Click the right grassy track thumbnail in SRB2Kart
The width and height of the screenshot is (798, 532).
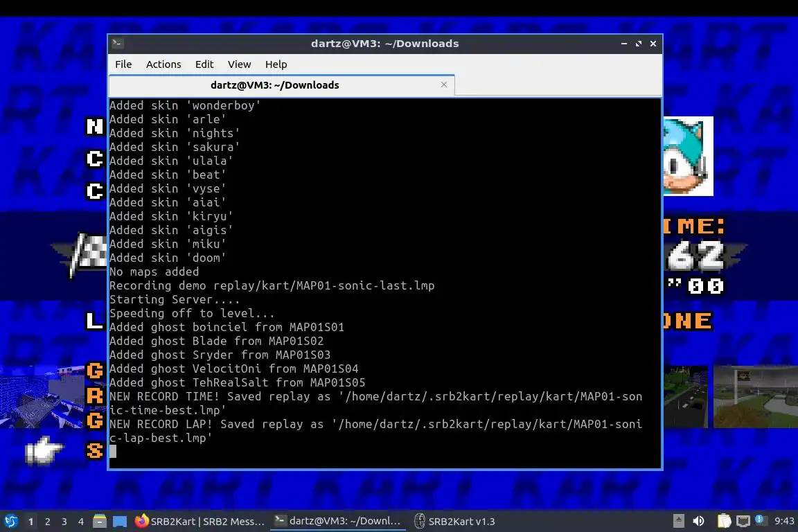pos(755,396)
